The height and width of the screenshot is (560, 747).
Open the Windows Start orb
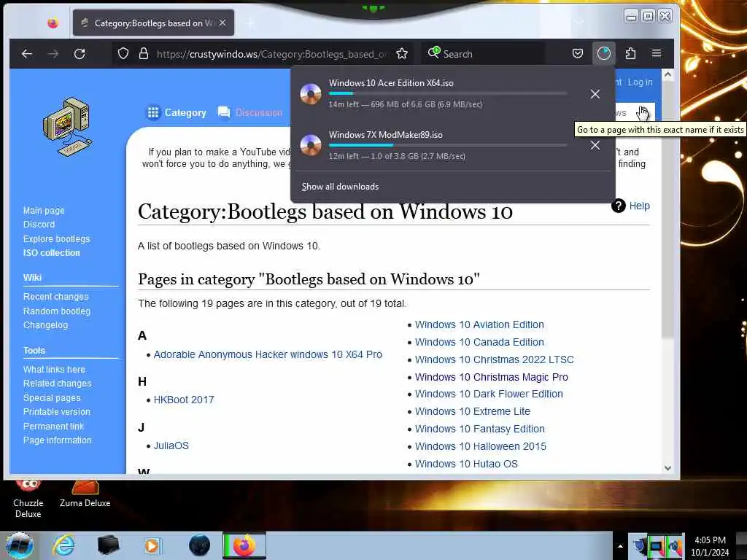(20, 545)
